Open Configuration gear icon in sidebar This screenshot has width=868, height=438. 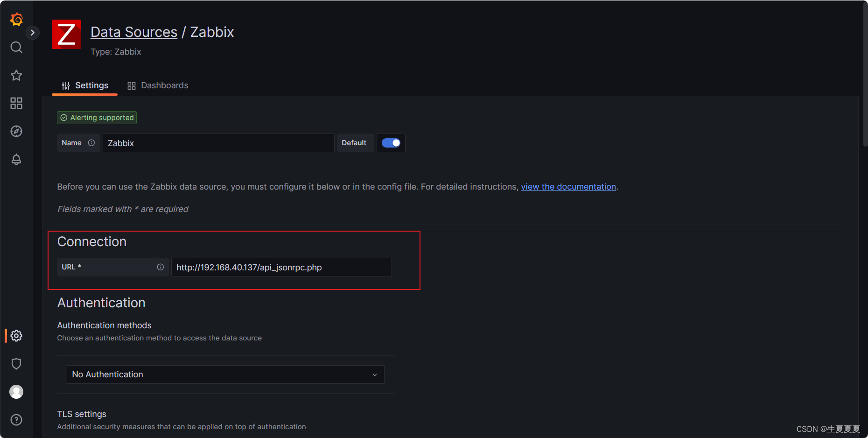16,336
